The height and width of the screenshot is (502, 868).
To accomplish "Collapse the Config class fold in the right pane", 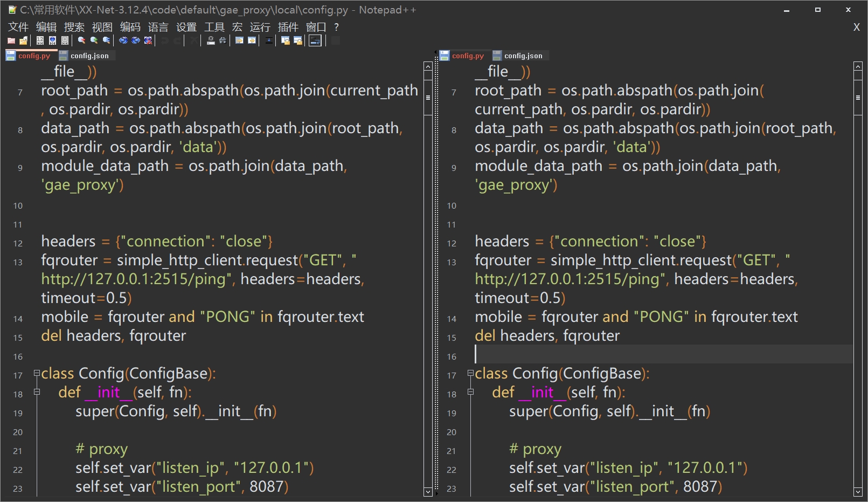I will tap(469, 373).
